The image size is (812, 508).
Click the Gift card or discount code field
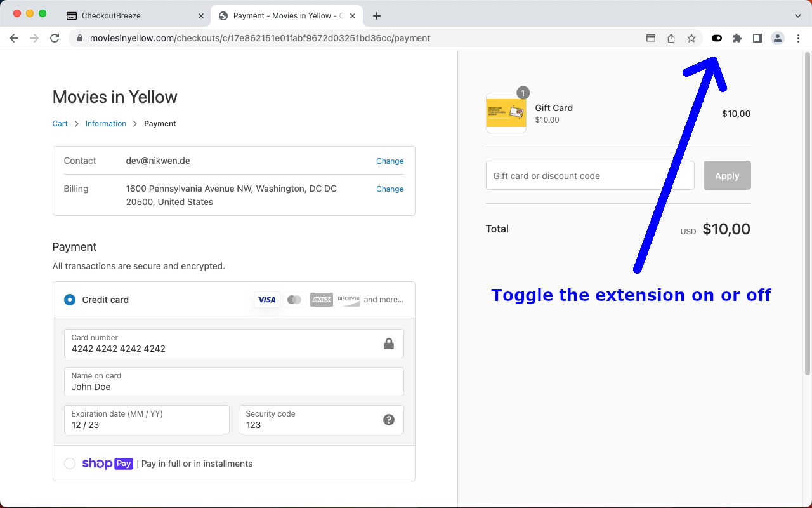click(590, 175)
